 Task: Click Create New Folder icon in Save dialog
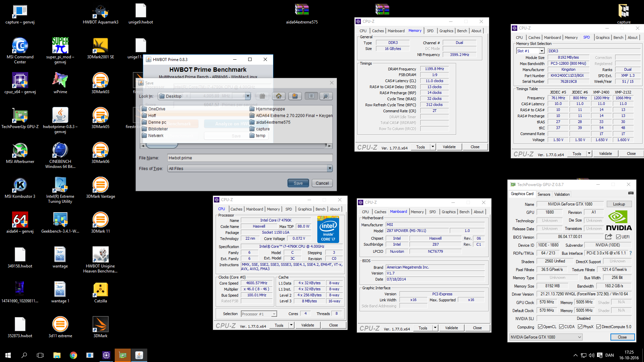[295, 96]
